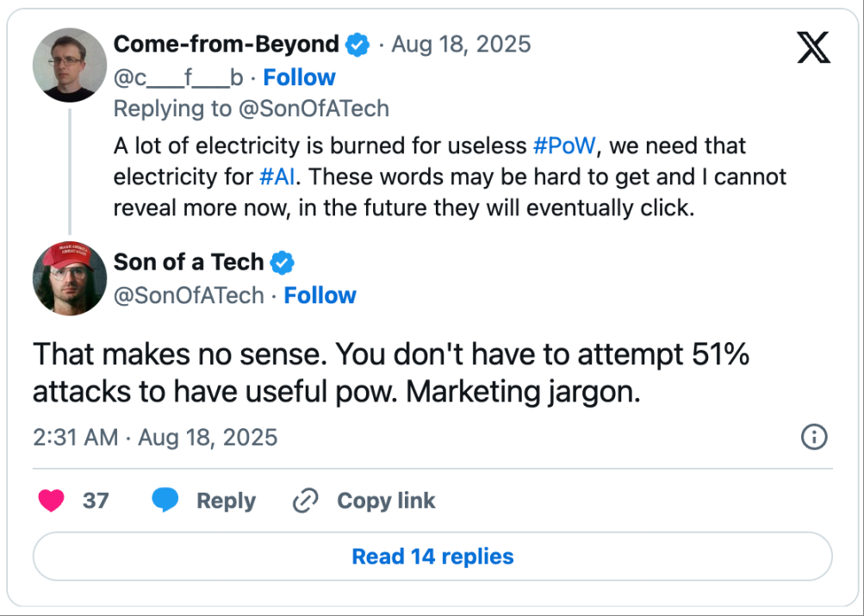Open the Come-from-Beyond display name

coord(227,44)
